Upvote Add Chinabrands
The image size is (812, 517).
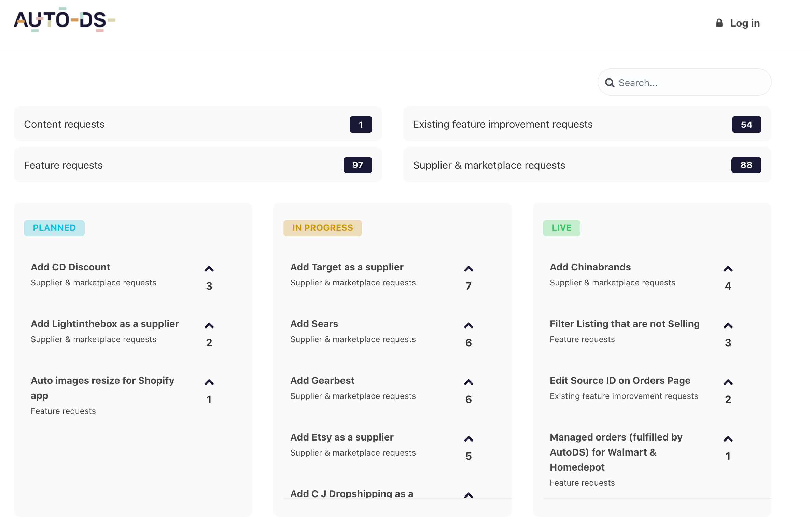click(728, 269)
